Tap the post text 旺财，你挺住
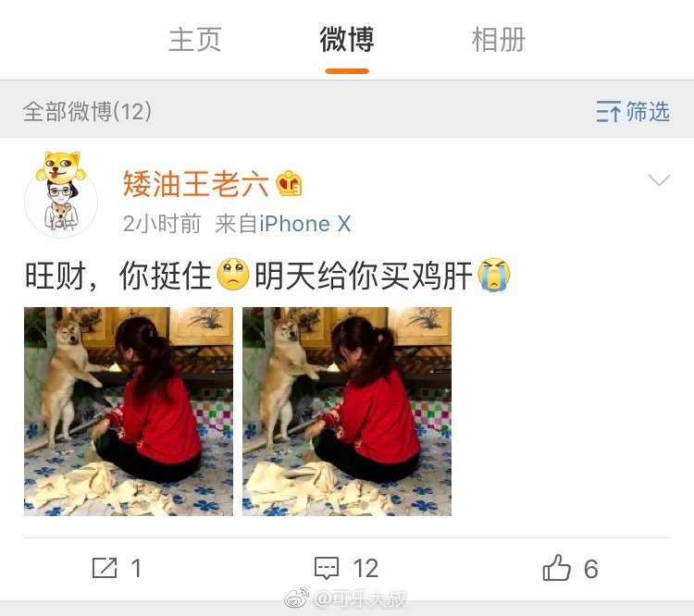This screenshot has width=694, height=616. pyautogui.click(x=118, y=276)
